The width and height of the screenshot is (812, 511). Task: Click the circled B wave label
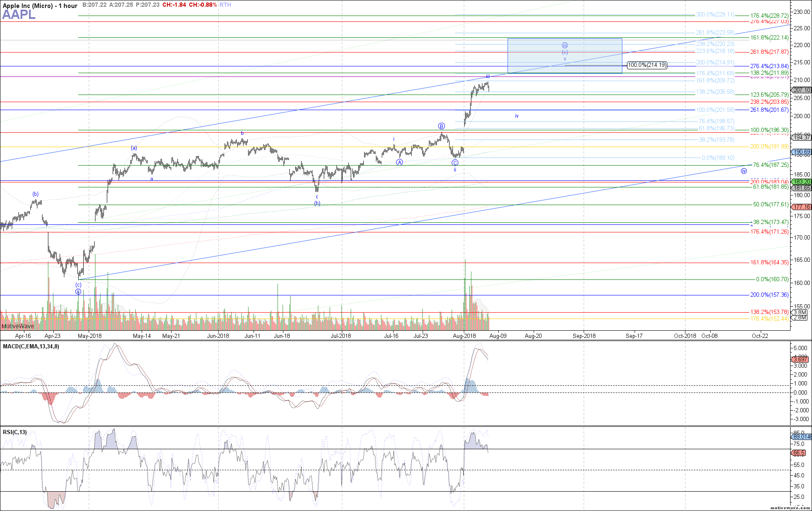pos(441,126)
